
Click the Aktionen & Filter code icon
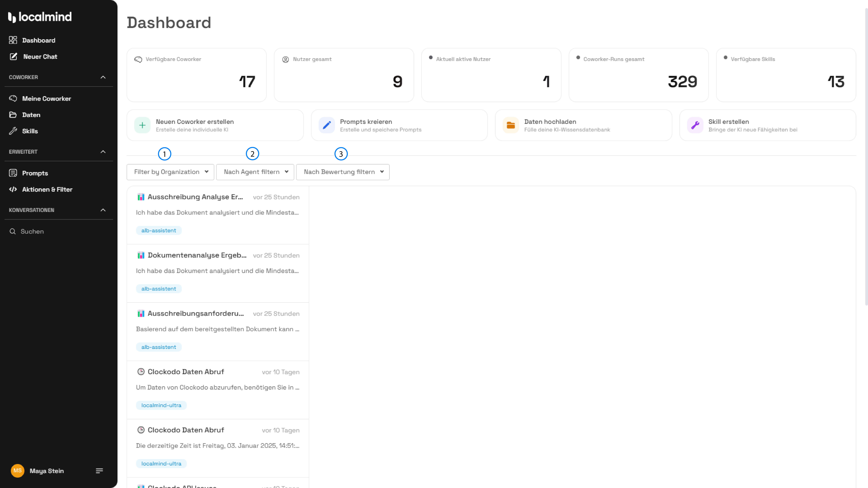(13, 189)
